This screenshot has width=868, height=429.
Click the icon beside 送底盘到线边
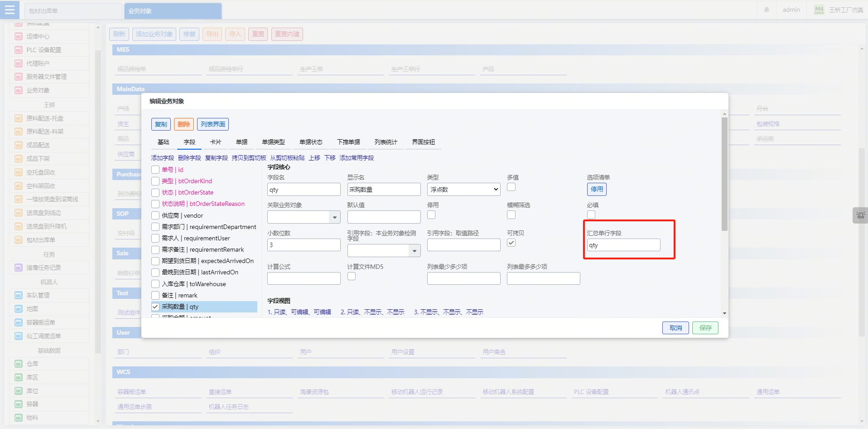(19, 213)
